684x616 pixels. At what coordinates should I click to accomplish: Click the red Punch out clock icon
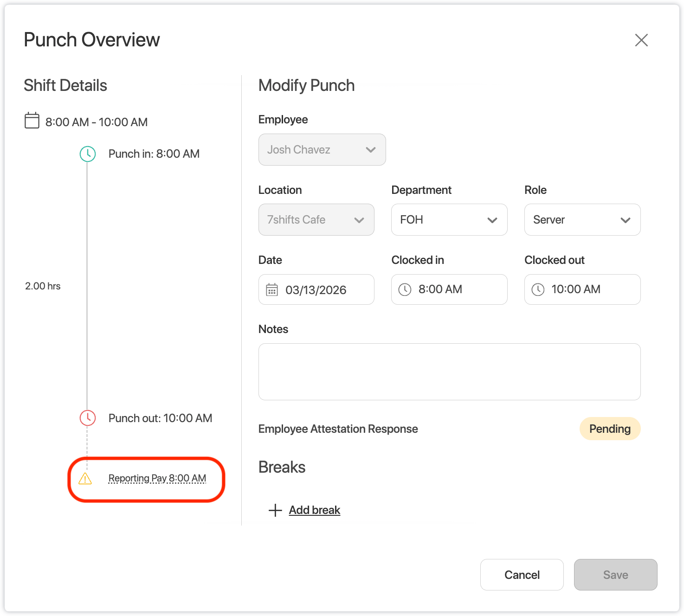point(88,418)
